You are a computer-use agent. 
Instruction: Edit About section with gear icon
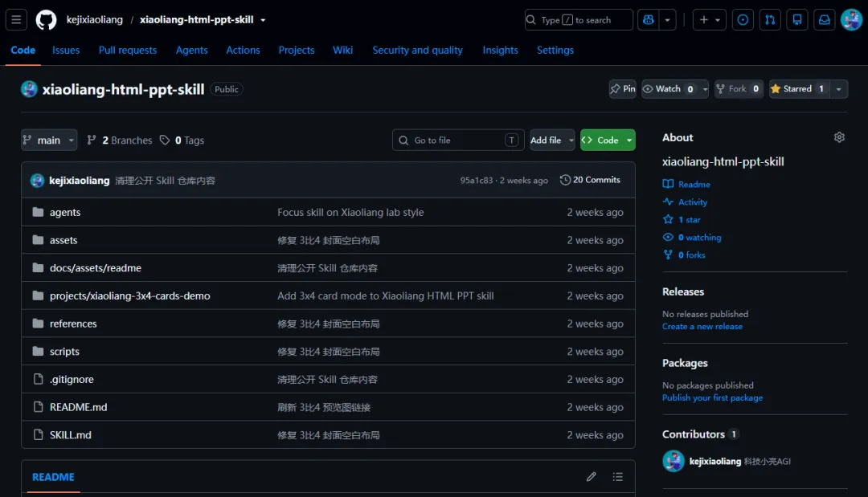(x=839, y=137)
